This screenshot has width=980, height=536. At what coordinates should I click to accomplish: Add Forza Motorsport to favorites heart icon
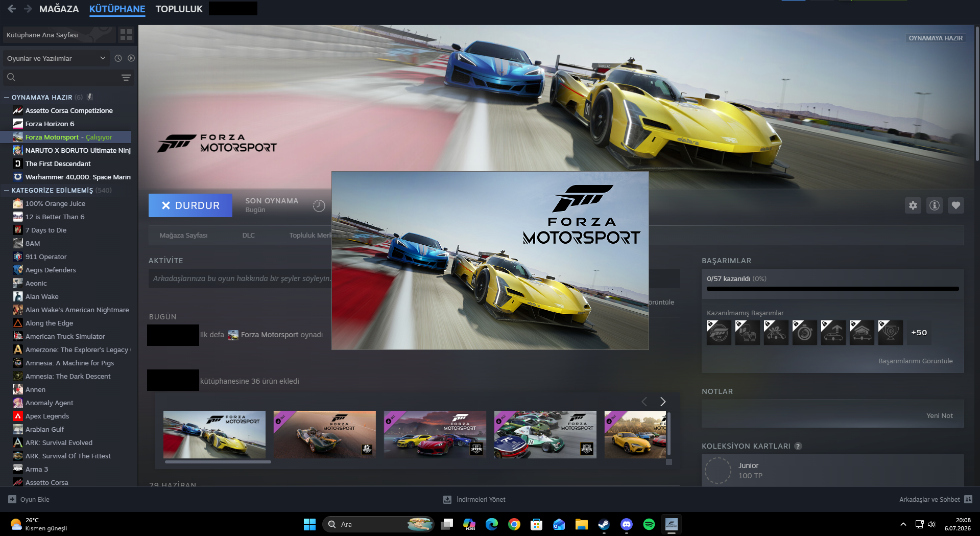(x=955, y=205)
